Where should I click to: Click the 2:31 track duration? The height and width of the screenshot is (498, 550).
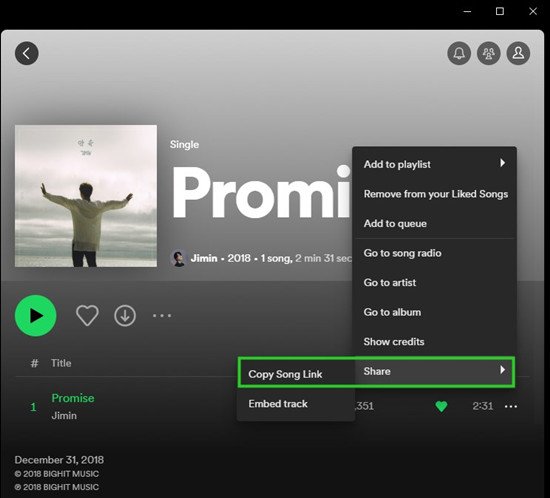click(x=483, y=406)
